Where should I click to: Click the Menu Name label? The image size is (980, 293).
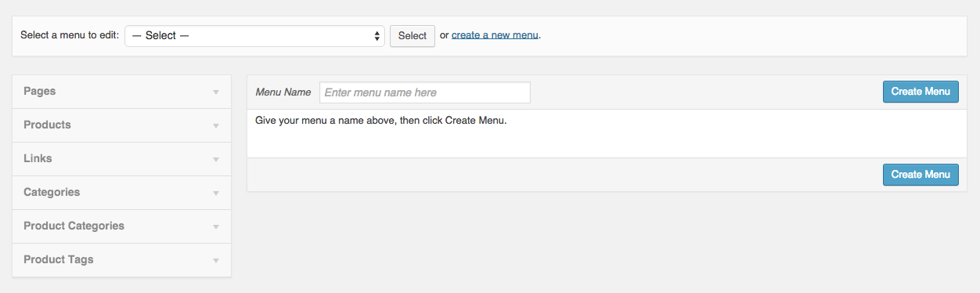tap(283, 92)
